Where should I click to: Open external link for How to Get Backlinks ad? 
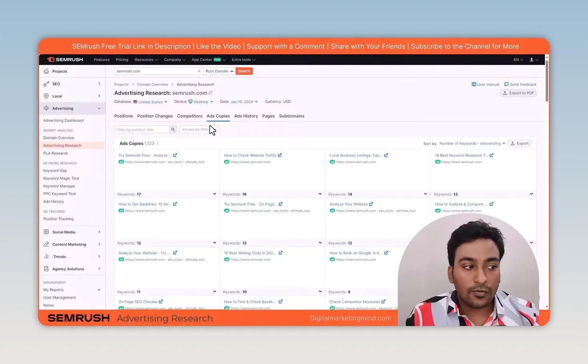(175, 204)
